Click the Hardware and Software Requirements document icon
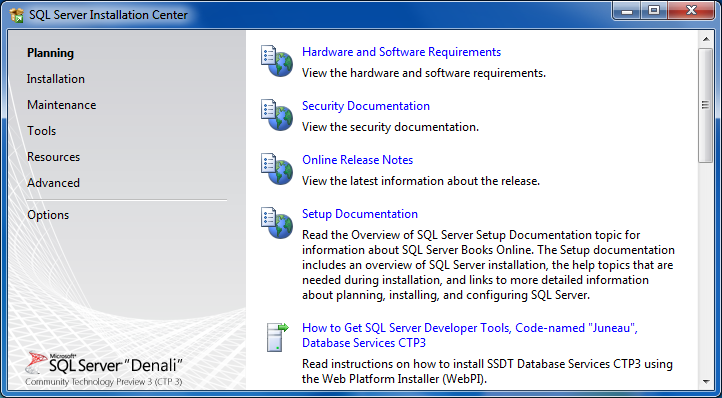The height and width of the screenshot is (398, 722). click(x=277, y=61)
